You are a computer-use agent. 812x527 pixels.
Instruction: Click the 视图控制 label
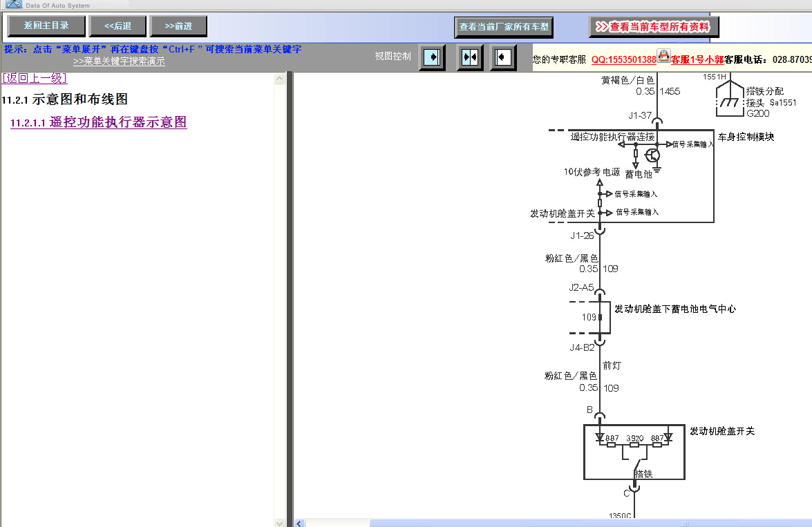[393, 56]
